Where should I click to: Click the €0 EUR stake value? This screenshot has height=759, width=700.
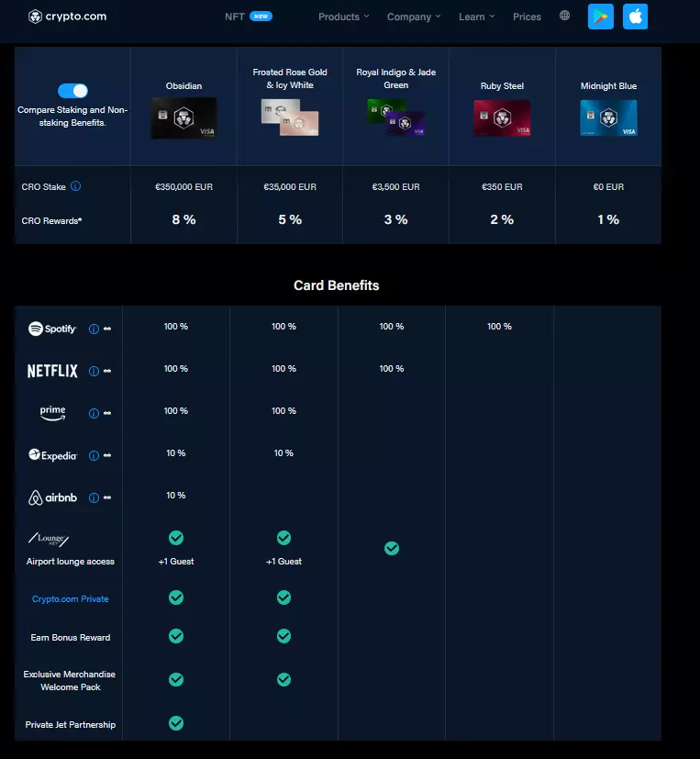tap(608, 187)
